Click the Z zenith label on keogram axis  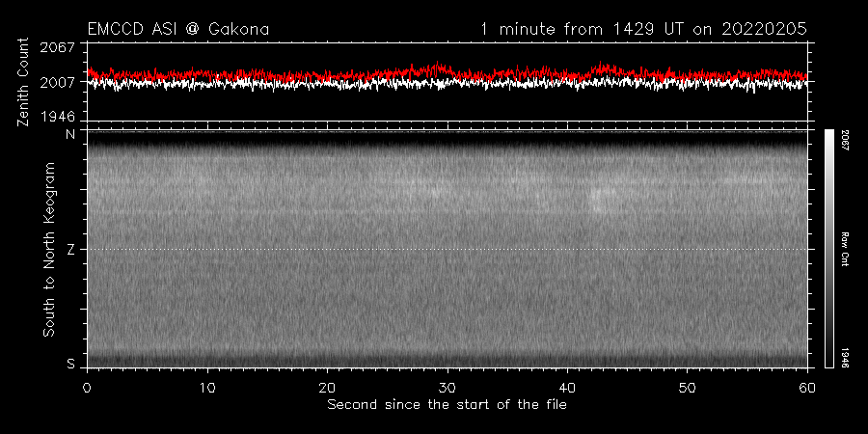pyautogui.click(x=70, y=249)
